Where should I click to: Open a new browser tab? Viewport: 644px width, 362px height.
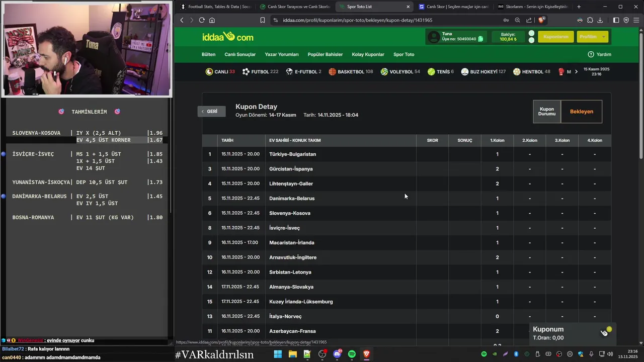(579, 7)
